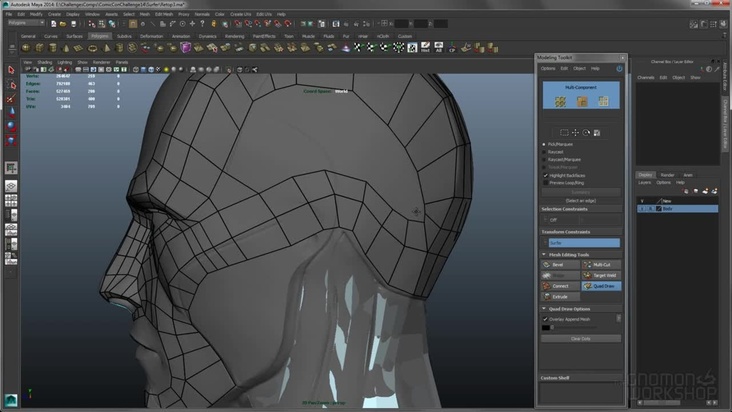The image size is (732, 412).
Task: Collapse the Quad Draw Options section
Action: pyautogui.click(x=543, y=309)
